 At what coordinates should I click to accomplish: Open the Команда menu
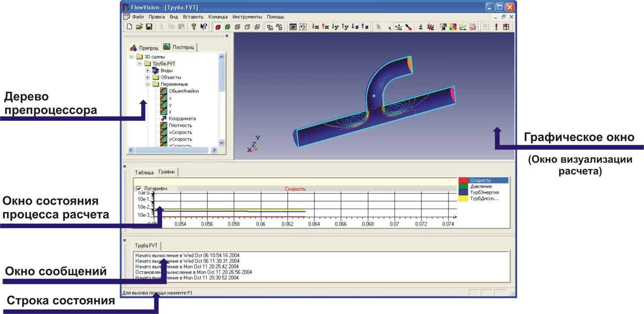pos(218,17)
